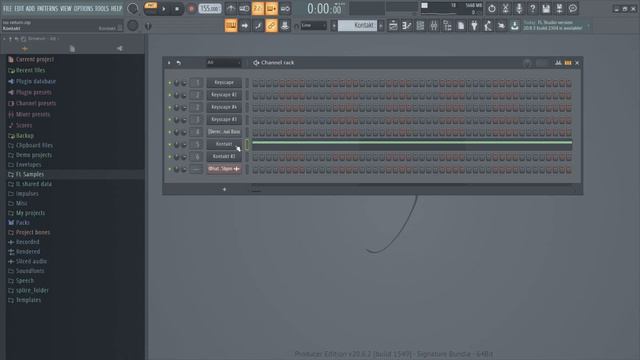640x360 pixels.
Task: Click the undo history clock icon
Action: click(492, 9)
